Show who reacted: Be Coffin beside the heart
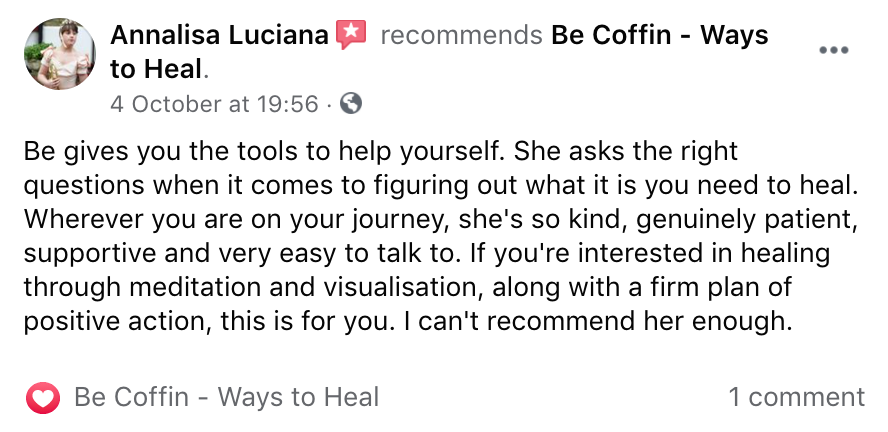The height and width of the screenshot is (432, 888). [226, 397]
